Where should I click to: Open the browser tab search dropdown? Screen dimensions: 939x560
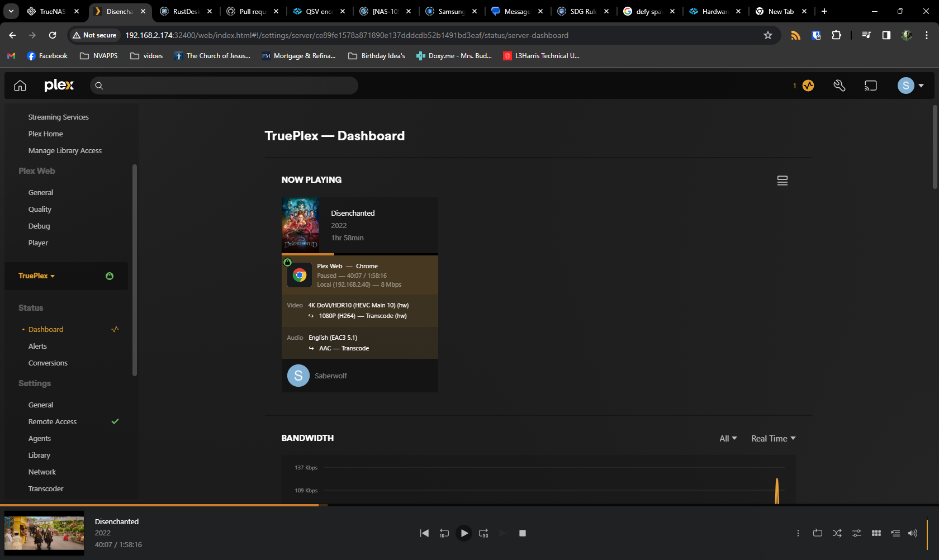coord(11,11)
